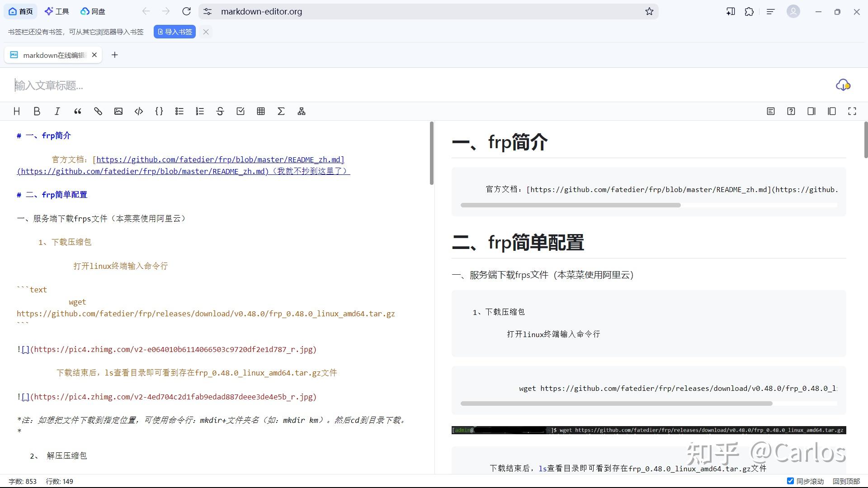Screen dimensions: 868x488
Task: Insert a table
Action: [x=260, y=111]
